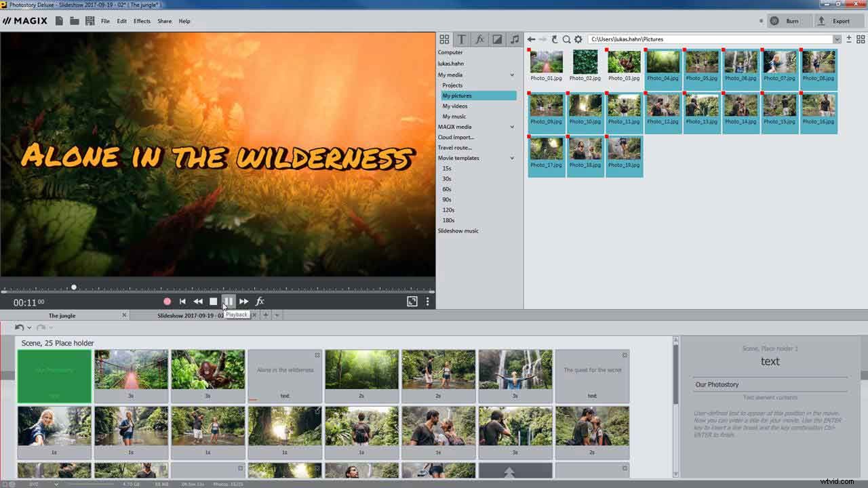
Task: Open the Effects menu
Action: [141, 21]
